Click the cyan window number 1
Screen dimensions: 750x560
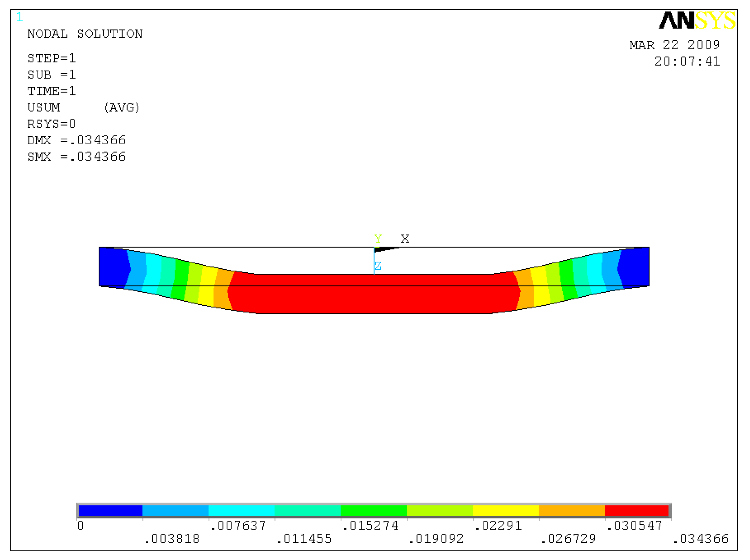pos(20,17)
